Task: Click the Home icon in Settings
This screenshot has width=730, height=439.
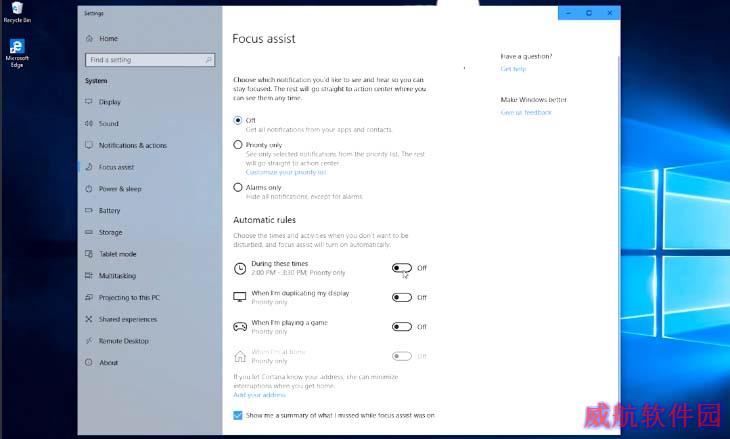Action: click(89, 38)
